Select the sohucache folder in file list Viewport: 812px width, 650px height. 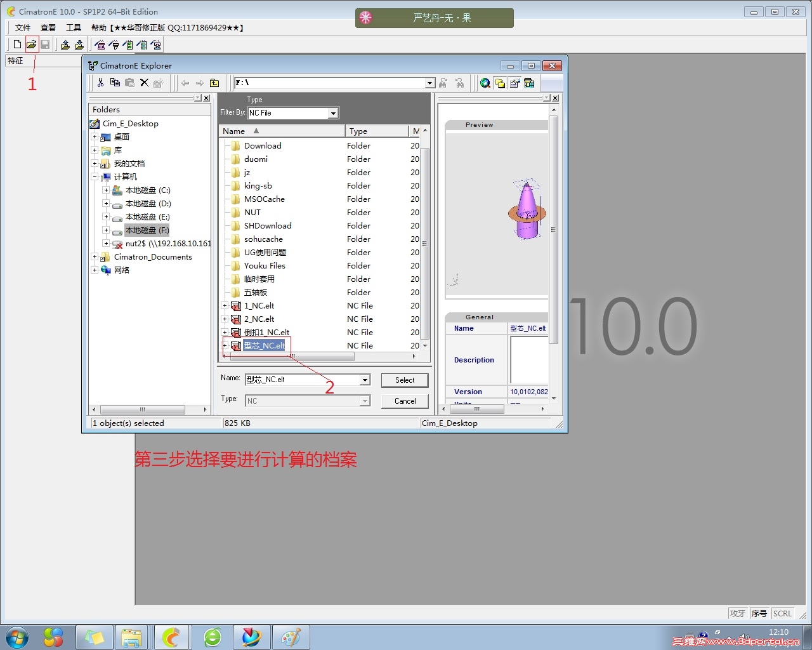263,239
